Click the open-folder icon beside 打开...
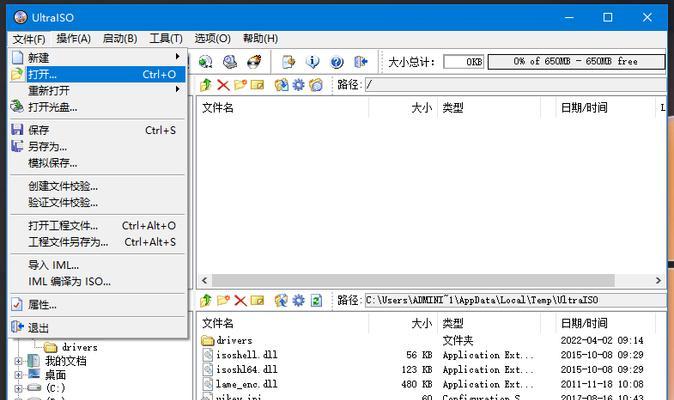Image resolution: width=674 pixels, height=400 pixels. (x=17, y=74)
